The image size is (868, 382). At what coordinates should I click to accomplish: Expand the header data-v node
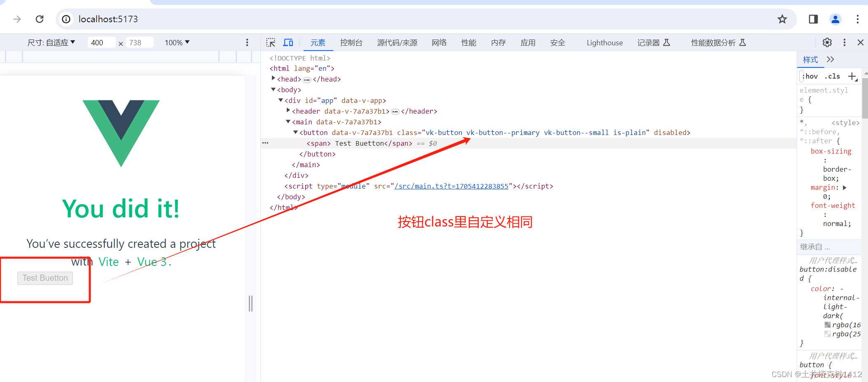[x=288, y=110]
